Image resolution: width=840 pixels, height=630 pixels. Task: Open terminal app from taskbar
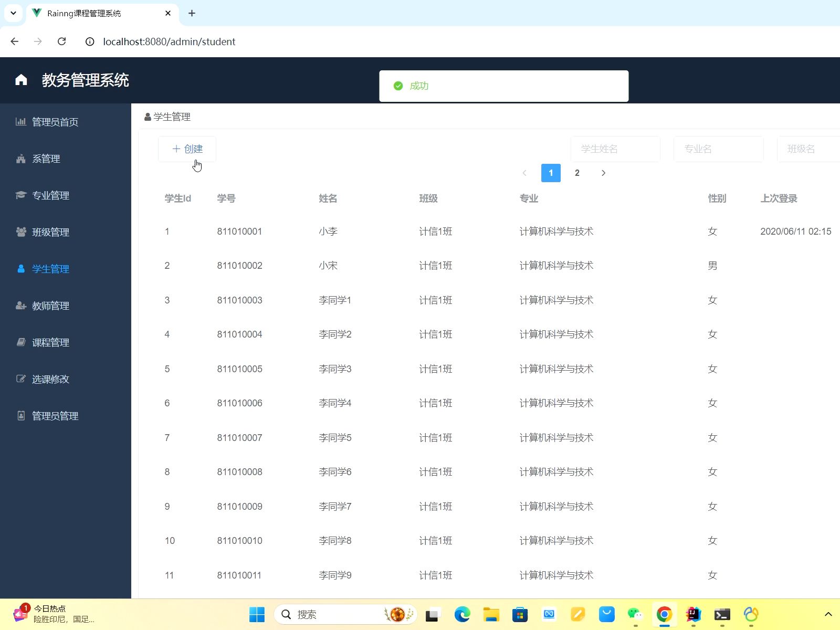click(x=722, y=614)
